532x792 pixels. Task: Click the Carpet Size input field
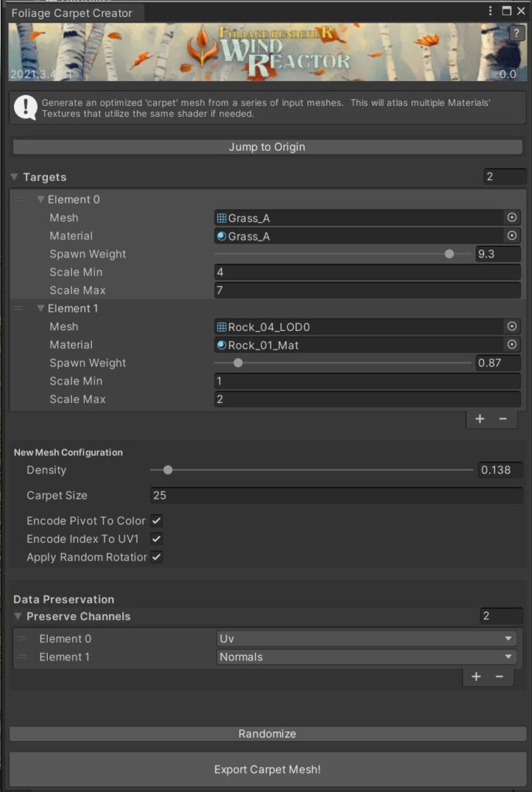336,496
